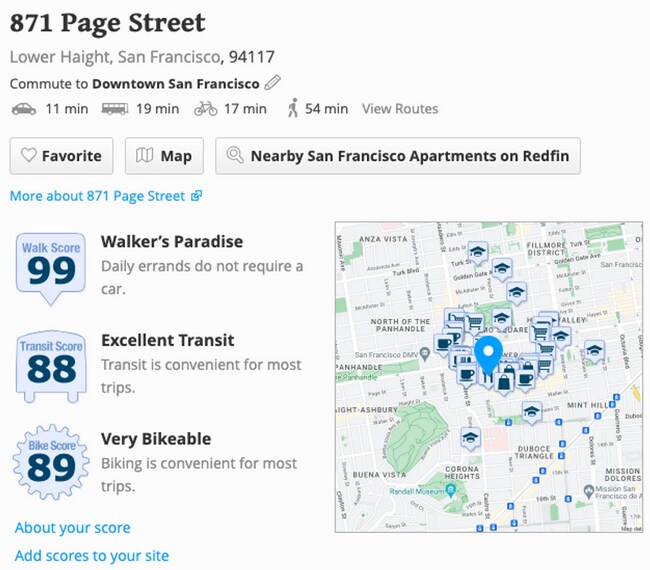Click the 54 min walking time
This screenshot has height=570, width=650.
click(326, 109)
